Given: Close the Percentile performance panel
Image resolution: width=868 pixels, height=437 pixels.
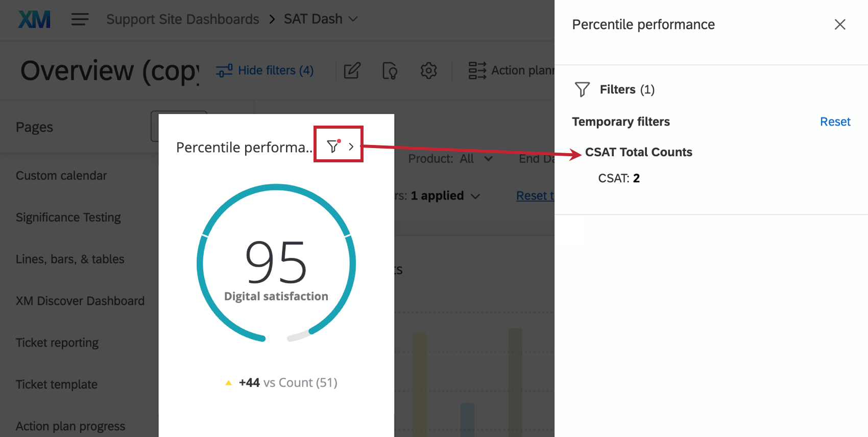Looking at the screenshot, I should point(840,24).
